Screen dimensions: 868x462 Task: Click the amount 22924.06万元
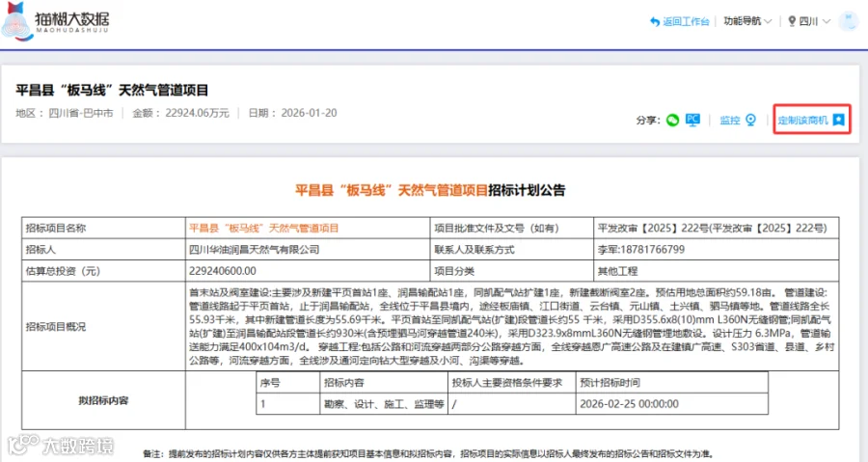[197, 113]
